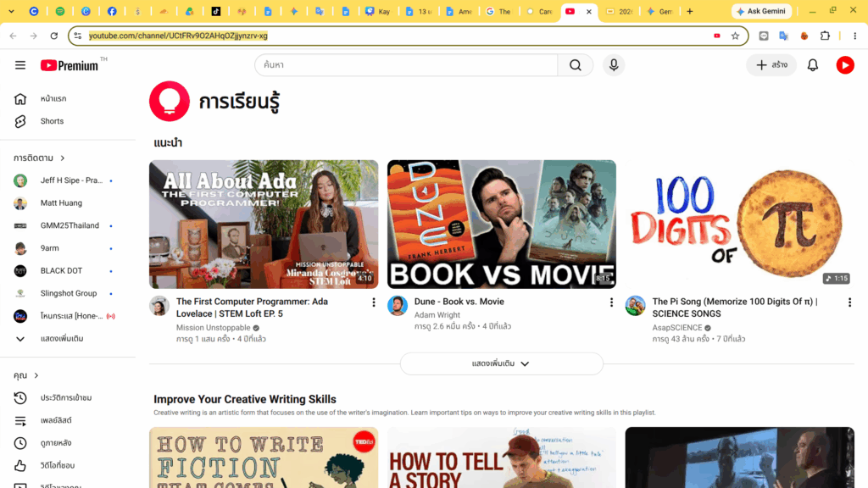Screen dimensions: 868x488
Task: Open browser extensions puzzle icon
Action: pyautogui.click(x=825, y=36)
